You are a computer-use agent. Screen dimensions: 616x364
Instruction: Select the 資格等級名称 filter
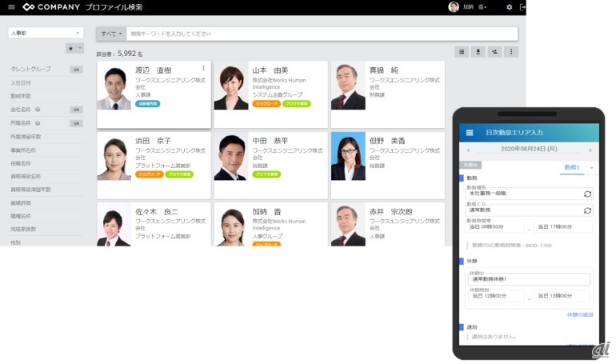(26, 176)
